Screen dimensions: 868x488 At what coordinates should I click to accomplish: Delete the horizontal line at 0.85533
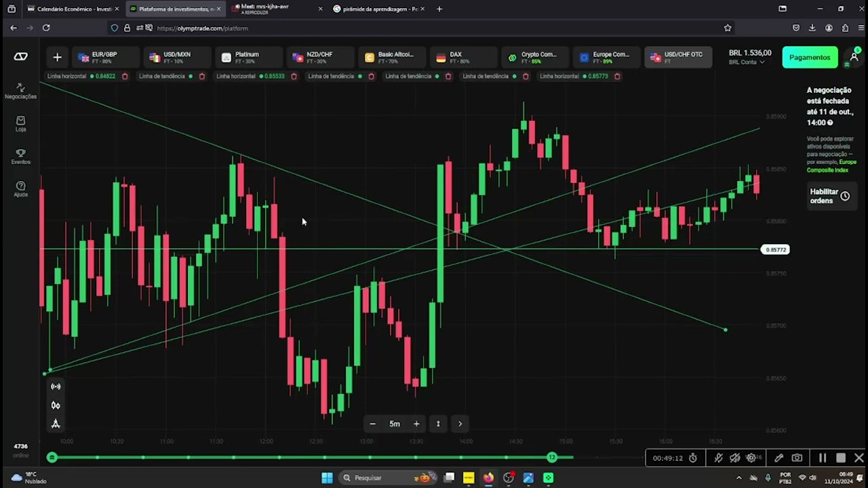[x=294, y=77]
